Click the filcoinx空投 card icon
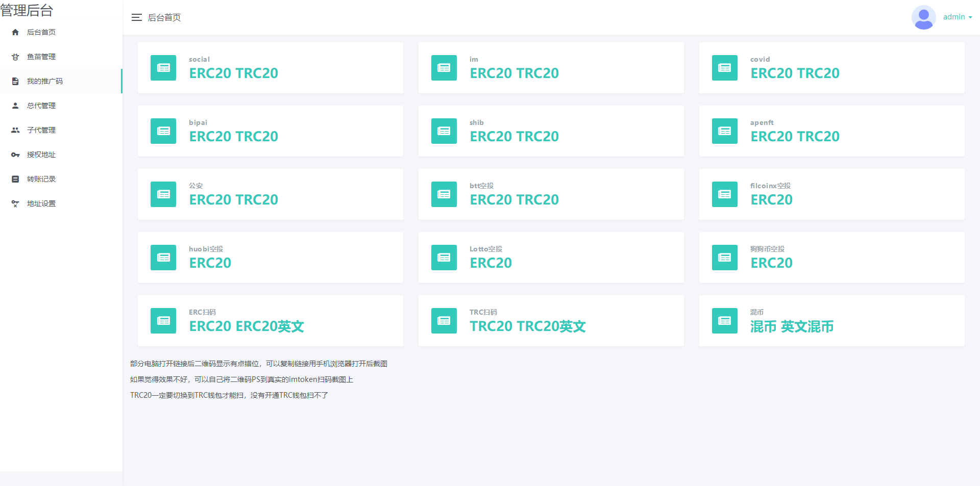Screen dimensions: 980x486 725,194
